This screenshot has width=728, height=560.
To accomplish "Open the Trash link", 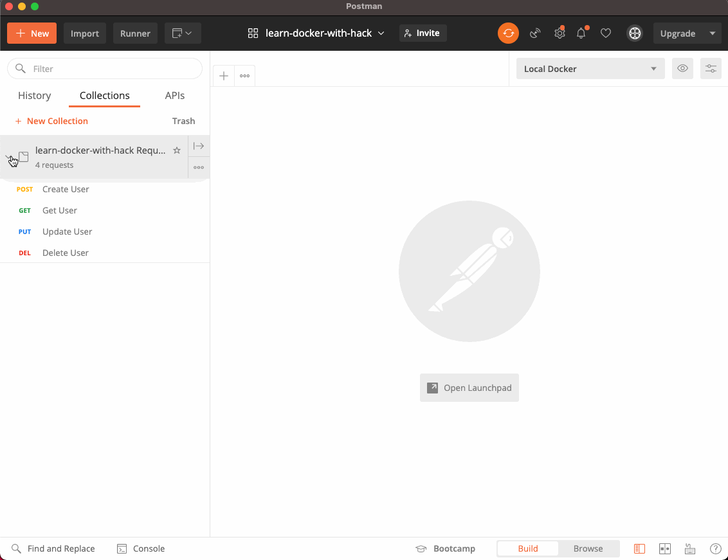I will [183, 121].
